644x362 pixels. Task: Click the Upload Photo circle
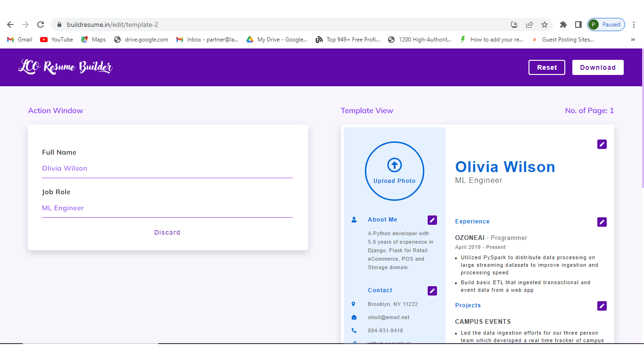coord(394,171)
